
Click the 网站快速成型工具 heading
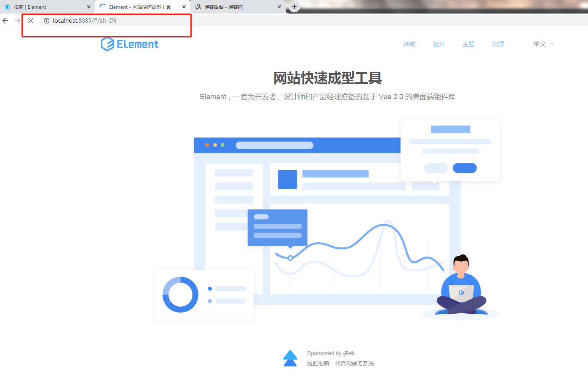[327, 78]
